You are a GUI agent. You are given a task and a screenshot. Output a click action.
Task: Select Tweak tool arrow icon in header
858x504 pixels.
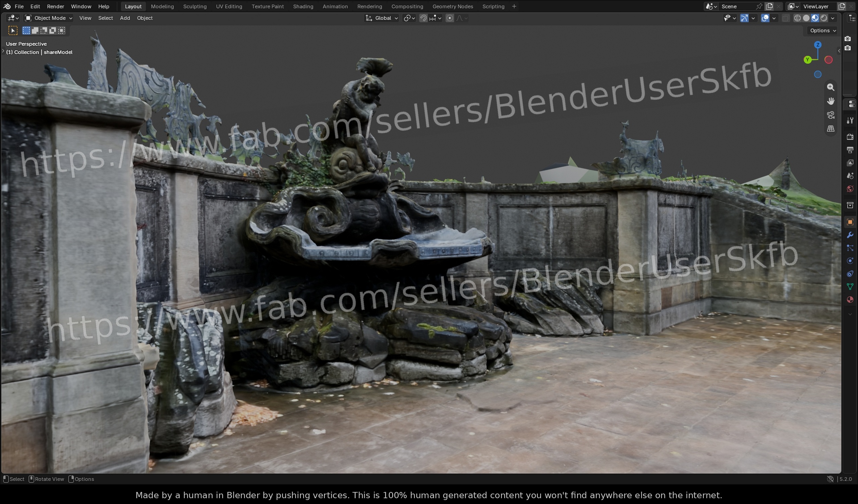tap(13, 30)
